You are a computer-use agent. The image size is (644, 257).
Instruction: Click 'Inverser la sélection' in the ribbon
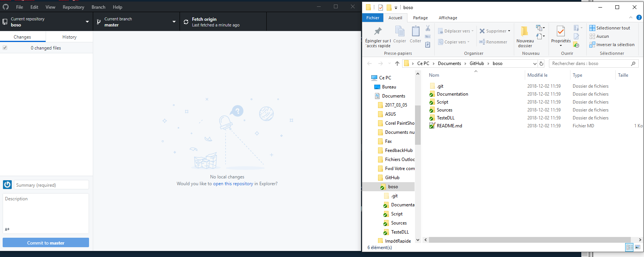click(612, 45)
